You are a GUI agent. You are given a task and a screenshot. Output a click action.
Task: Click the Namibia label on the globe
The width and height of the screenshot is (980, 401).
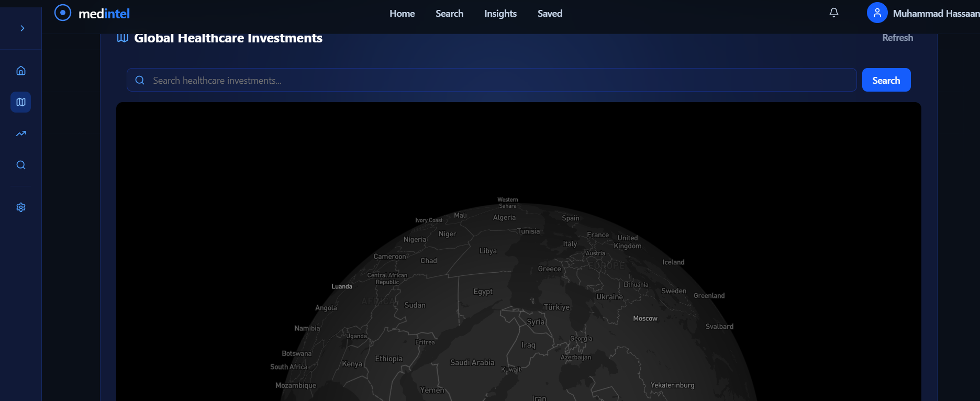(x=307, y=328)
